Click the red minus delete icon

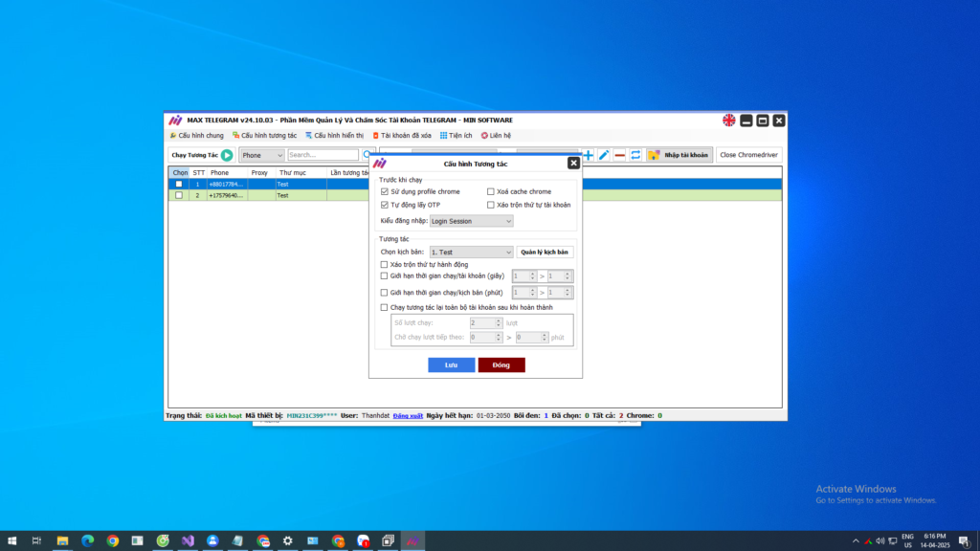(x=619, y=154)
